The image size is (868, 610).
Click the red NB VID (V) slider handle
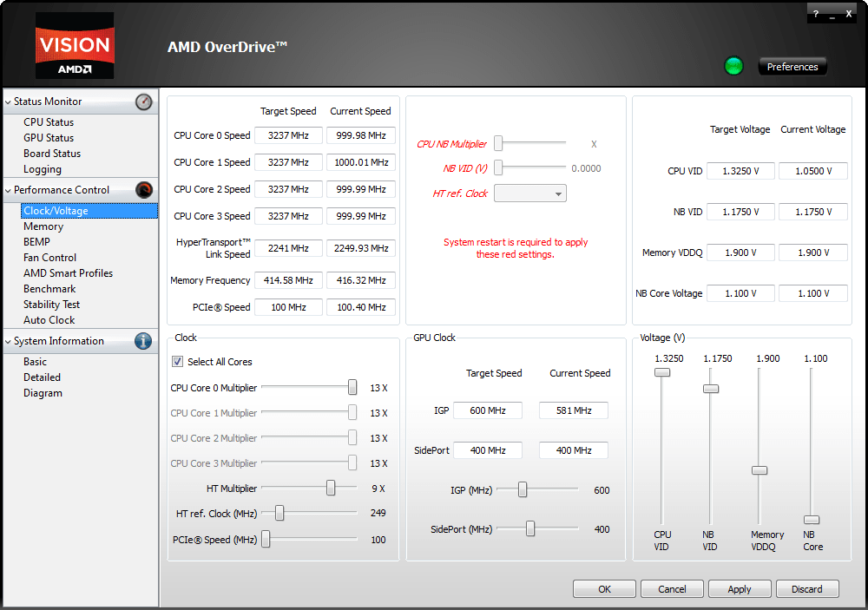pos(498,167)
